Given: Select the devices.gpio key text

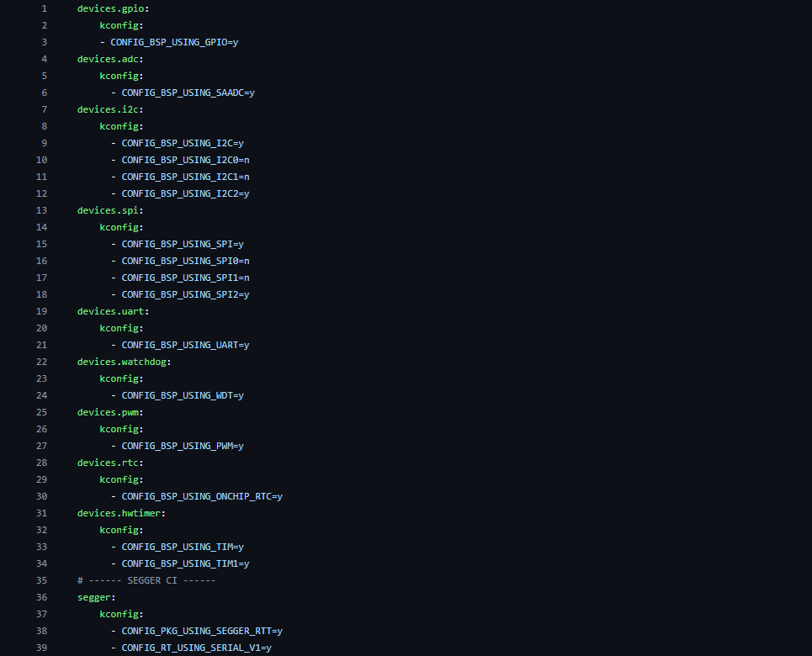Looking at the screenshot, I should pyautogui.click(x=111, y=8).
